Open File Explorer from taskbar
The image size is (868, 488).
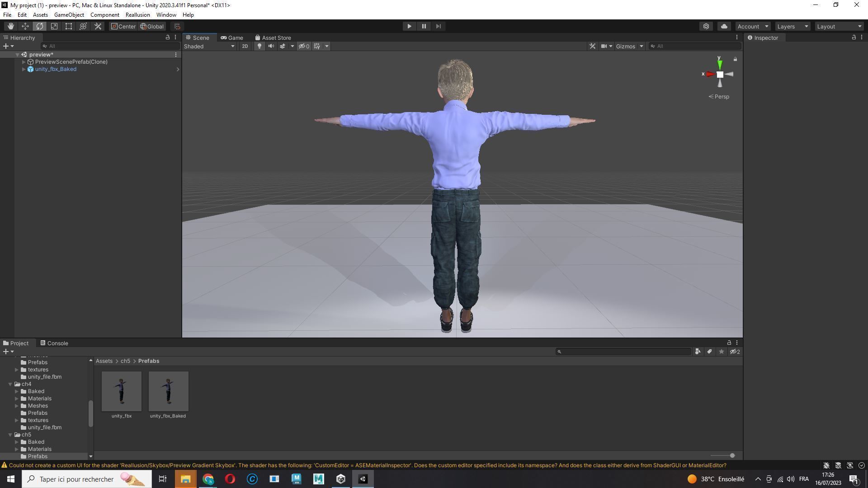(185, 479)
